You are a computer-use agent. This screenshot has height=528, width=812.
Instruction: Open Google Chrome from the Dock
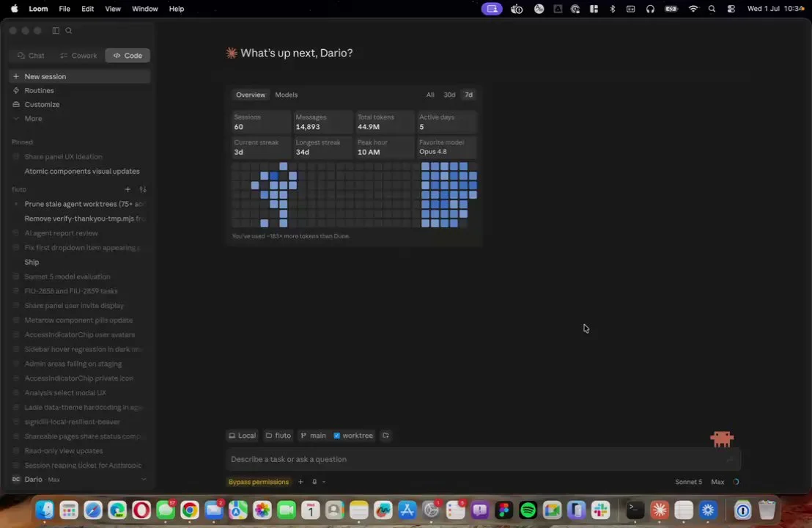click(190, 510)
